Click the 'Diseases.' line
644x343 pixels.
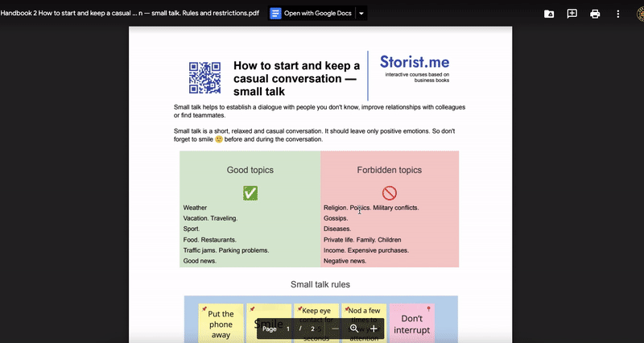click(337, 229)
